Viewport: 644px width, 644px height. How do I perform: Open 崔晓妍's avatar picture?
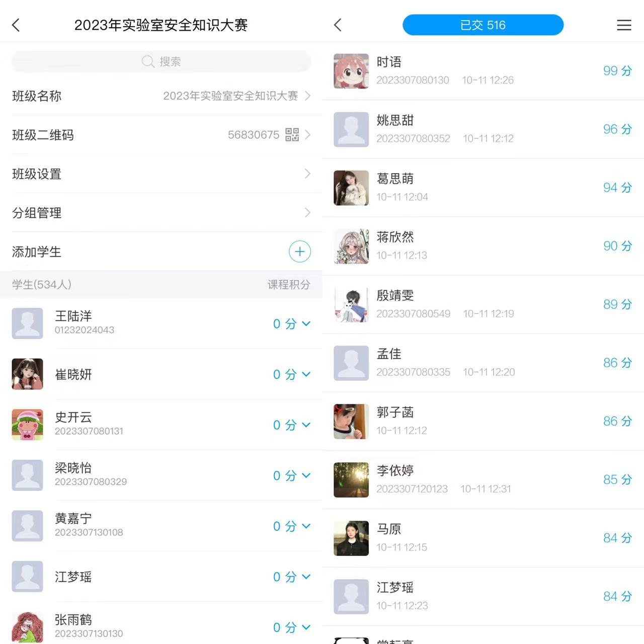tap(27, 374)
